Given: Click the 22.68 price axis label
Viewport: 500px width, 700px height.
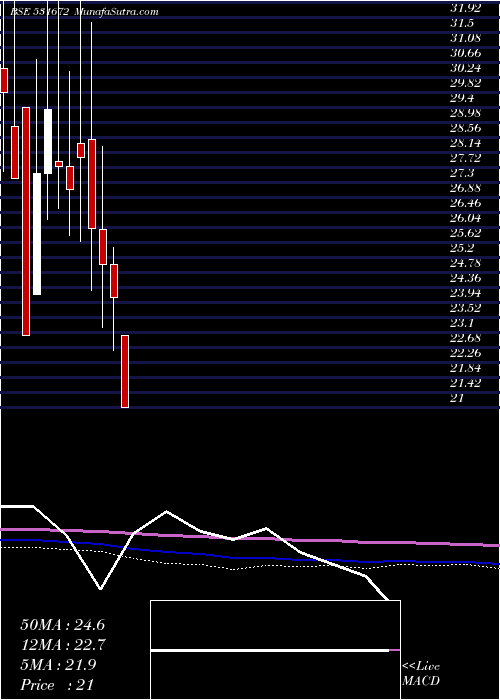Looking at the screenshot, I should click(466, 338).
